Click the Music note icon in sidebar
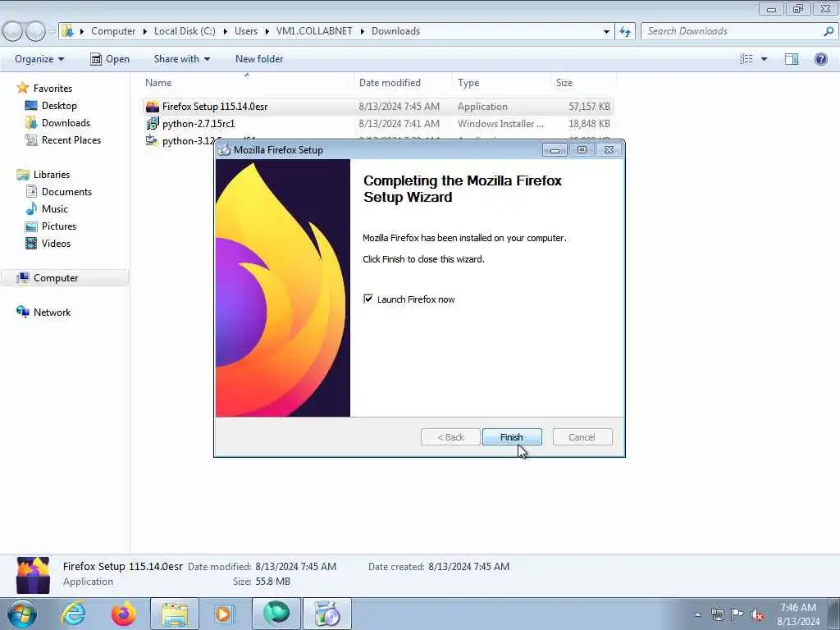Viewport: 840px width, 630px height. (x=32, y=208)
